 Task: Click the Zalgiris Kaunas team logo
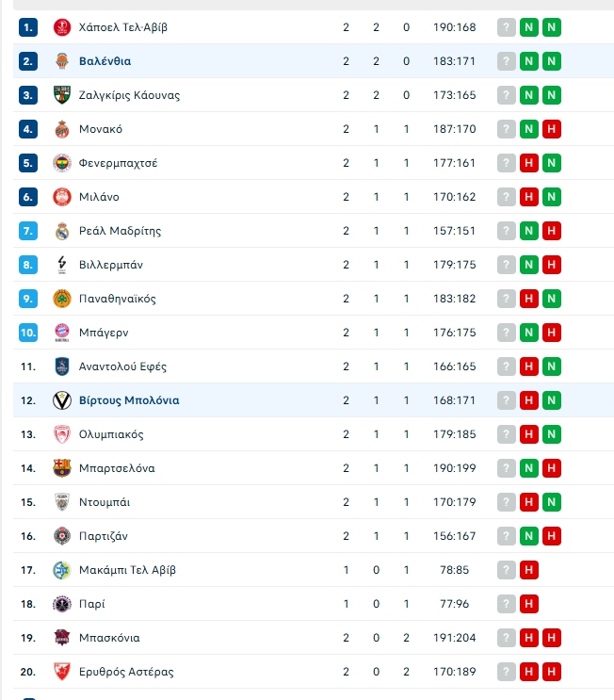coord(62,95)
